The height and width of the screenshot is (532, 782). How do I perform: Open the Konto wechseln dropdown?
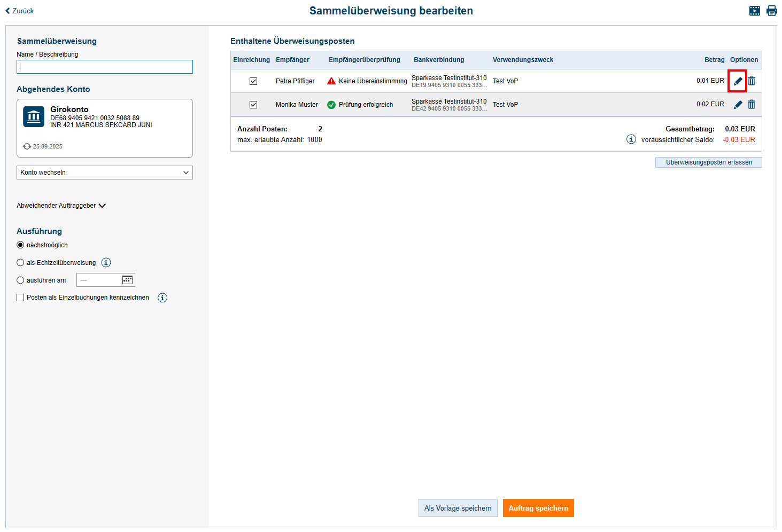(105, 173)
